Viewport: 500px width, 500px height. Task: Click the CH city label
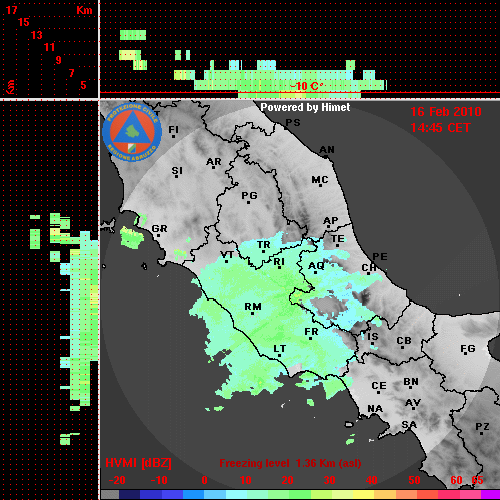pos(369,267)
